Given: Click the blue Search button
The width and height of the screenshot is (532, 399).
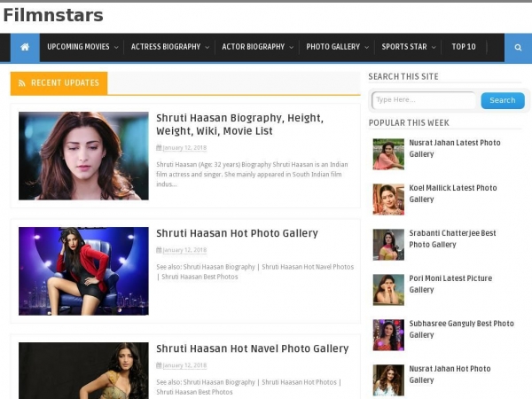Looking at the screenshot, I should click(x=503, y=100).
